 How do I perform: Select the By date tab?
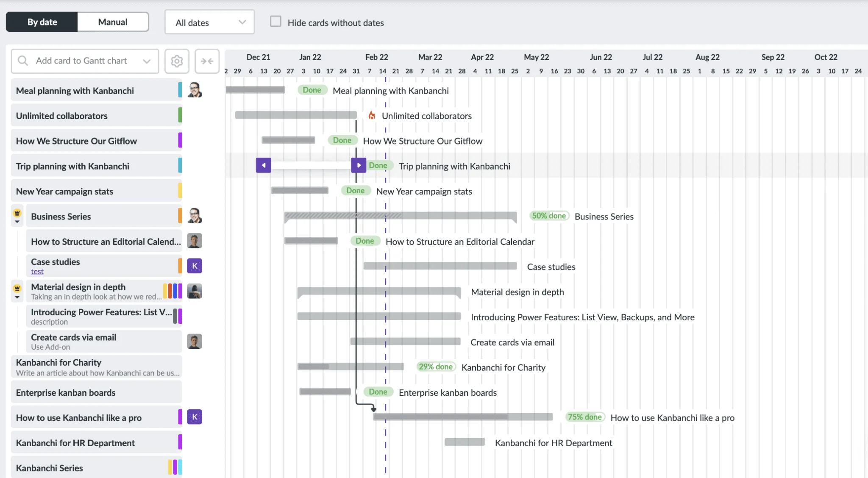pos(42,22)
